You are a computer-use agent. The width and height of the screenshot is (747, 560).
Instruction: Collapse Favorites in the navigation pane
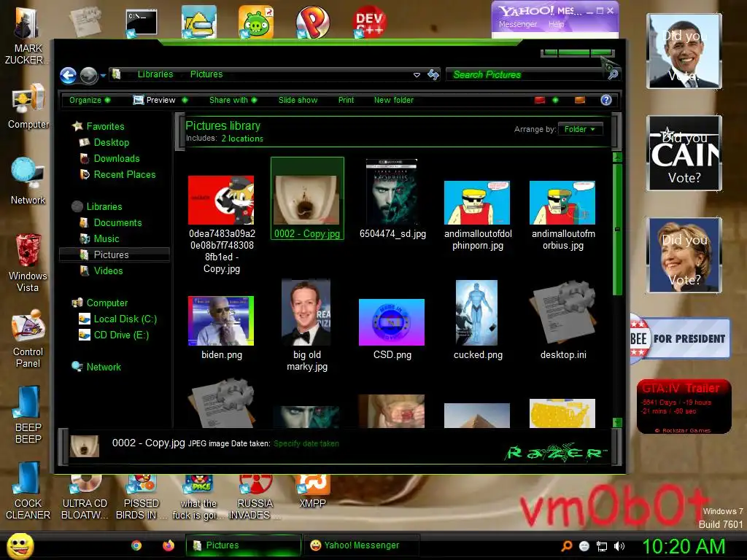(105, 126)
